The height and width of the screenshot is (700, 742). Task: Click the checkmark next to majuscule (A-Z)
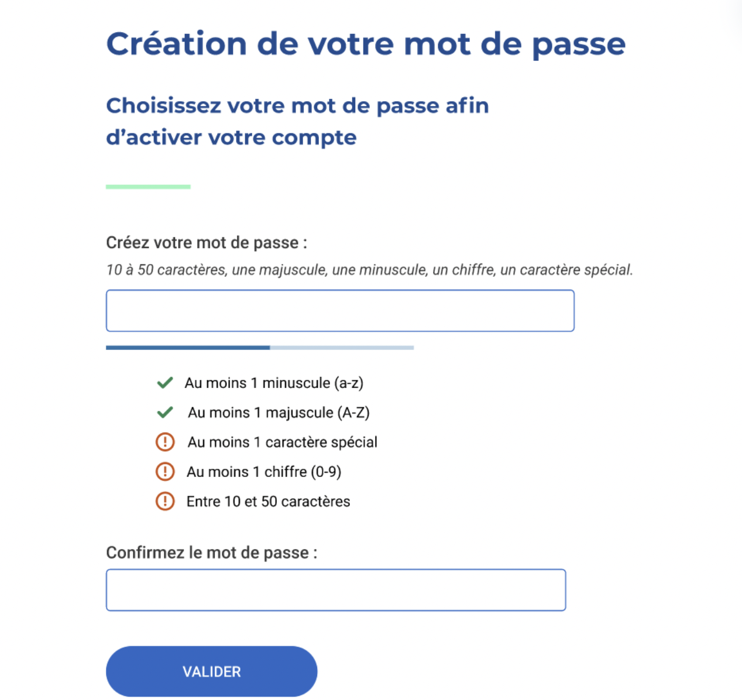(166, 412)
